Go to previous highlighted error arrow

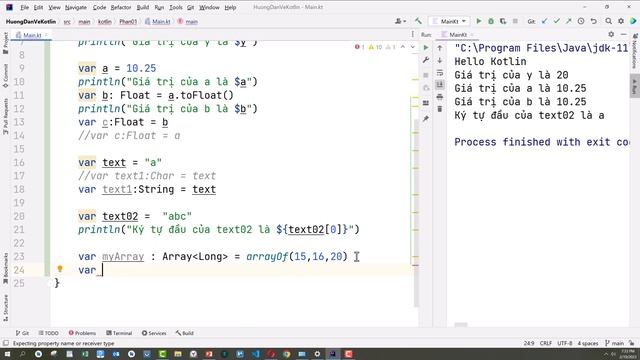coord(403,47)
